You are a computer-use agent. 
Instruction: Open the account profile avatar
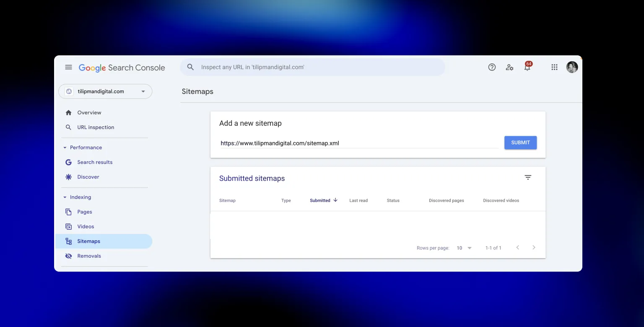coord(572,67)
